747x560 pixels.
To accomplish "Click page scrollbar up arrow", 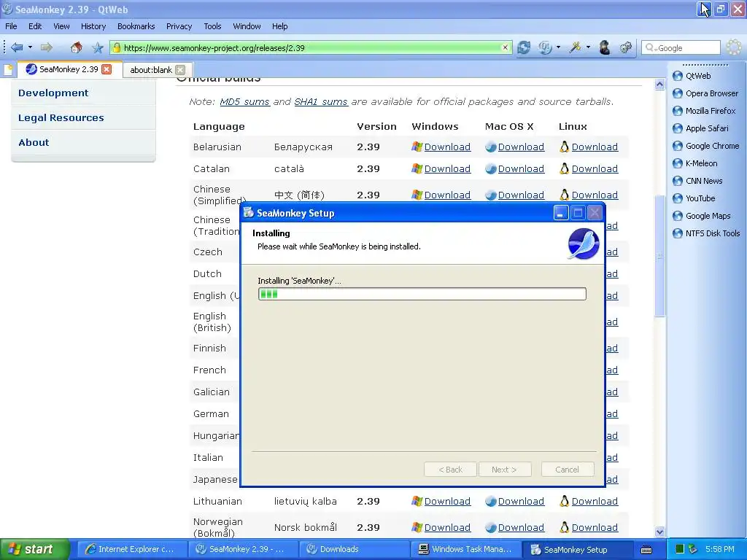I will pyautogui.click(x=659, y=85).
